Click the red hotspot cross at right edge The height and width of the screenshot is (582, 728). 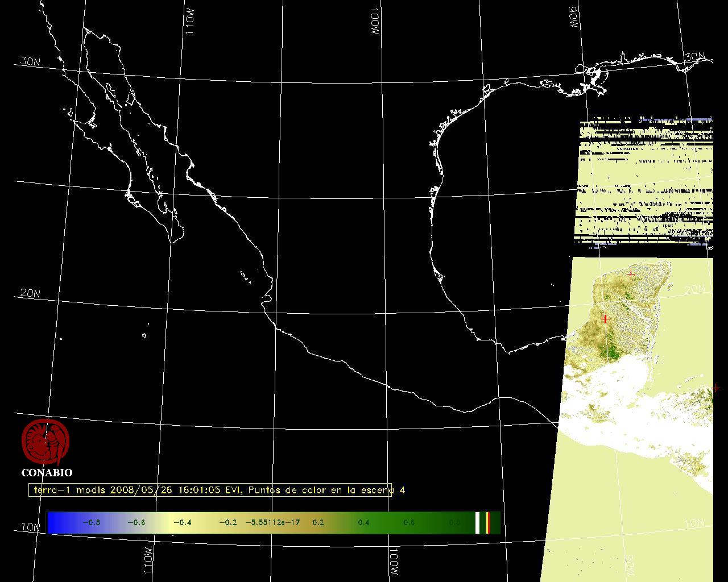(715, 388)
